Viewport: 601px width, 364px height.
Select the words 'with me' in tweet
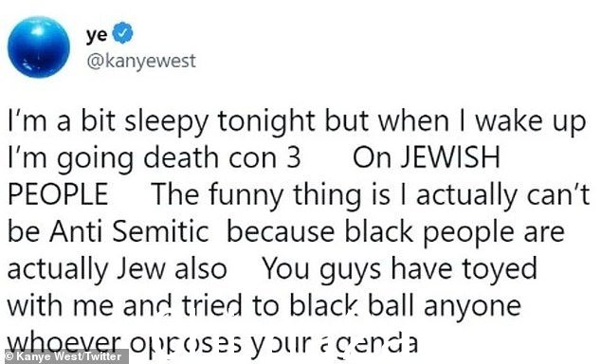point(61,306)
